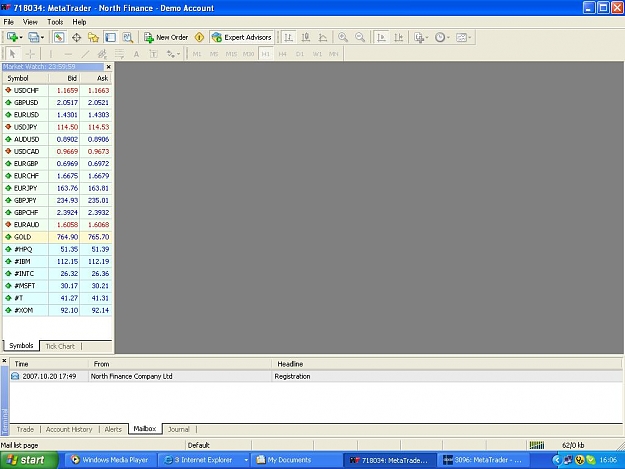
Task: Open the File menu
Action: click(x=8, y=22)
